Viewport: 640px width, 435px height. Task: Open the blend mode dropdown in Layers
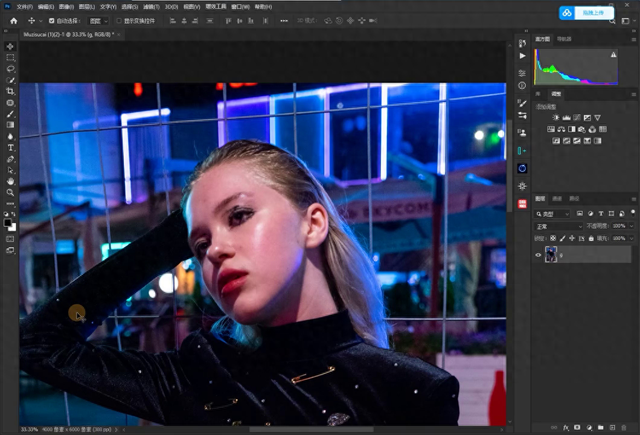[x=558, y=226]
